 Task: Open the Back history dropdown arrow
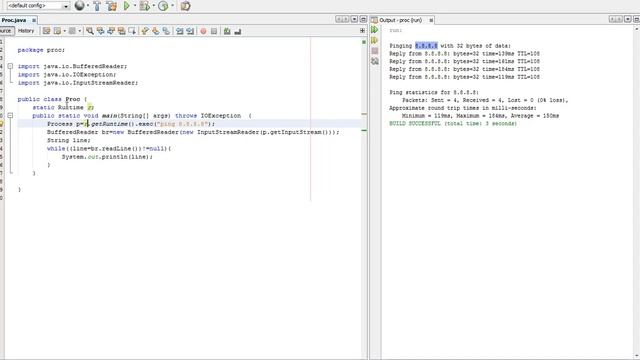64,31
